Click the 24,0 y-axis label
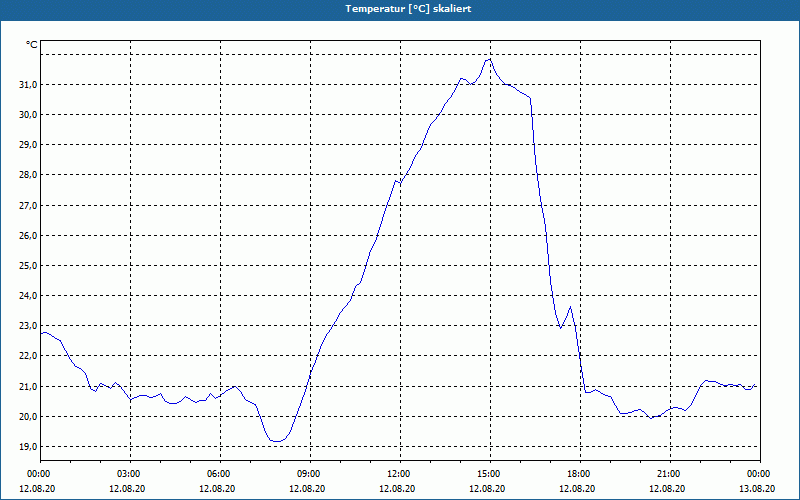Screen dimensions: 800x500 coord(28,296)
